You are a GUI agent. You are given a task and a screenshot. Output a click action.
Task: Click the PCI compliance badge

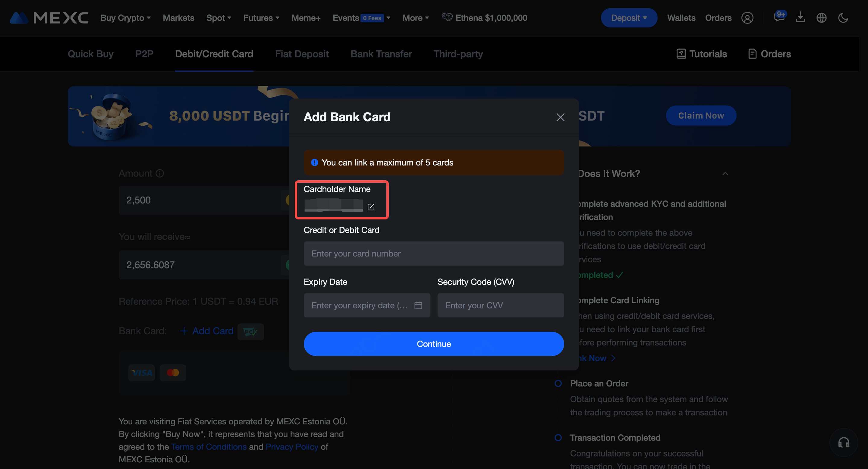[x=250, y=332]
